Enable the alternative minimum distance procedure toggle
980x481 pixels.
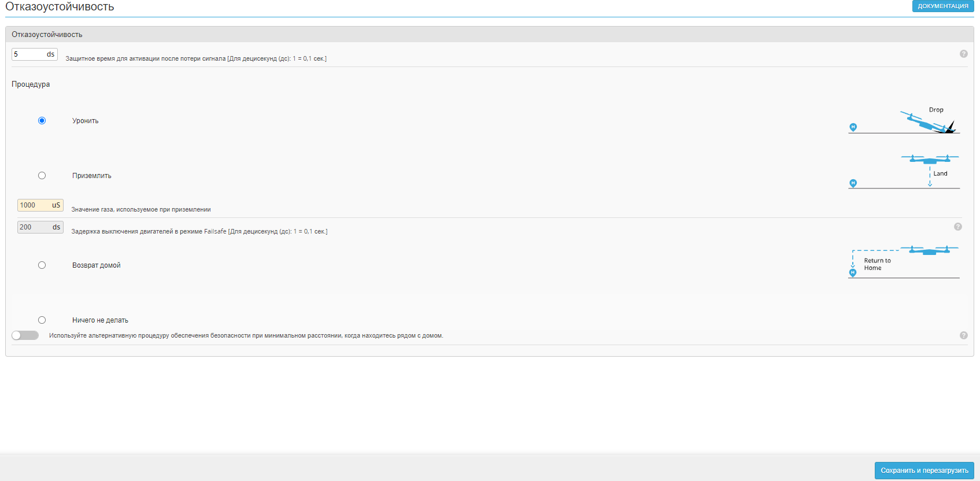click(x=25, y=335)
